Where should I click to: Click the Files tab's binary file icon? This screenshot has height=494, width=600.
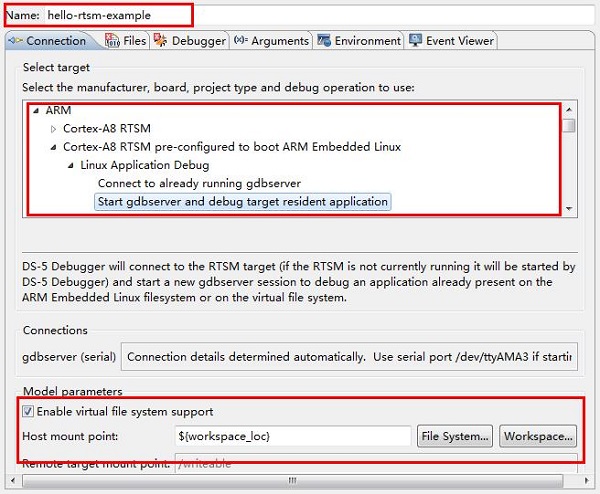tap(112, 40)
